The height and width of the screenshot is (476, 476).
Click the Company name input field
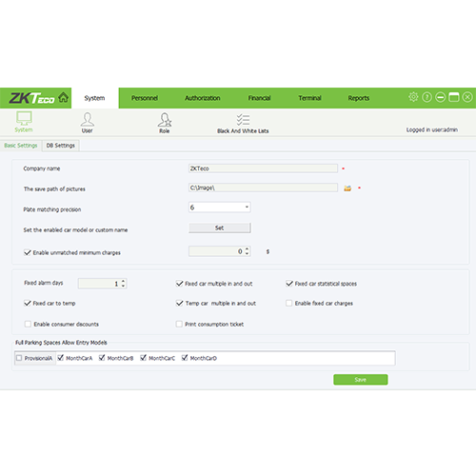[x=263, y=169]
